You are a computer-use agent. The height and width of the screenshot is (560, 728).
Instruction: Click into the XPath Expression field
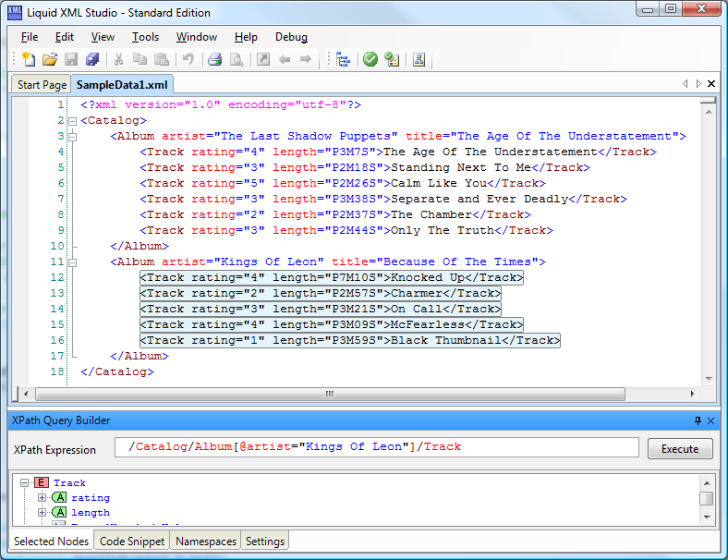377,447
